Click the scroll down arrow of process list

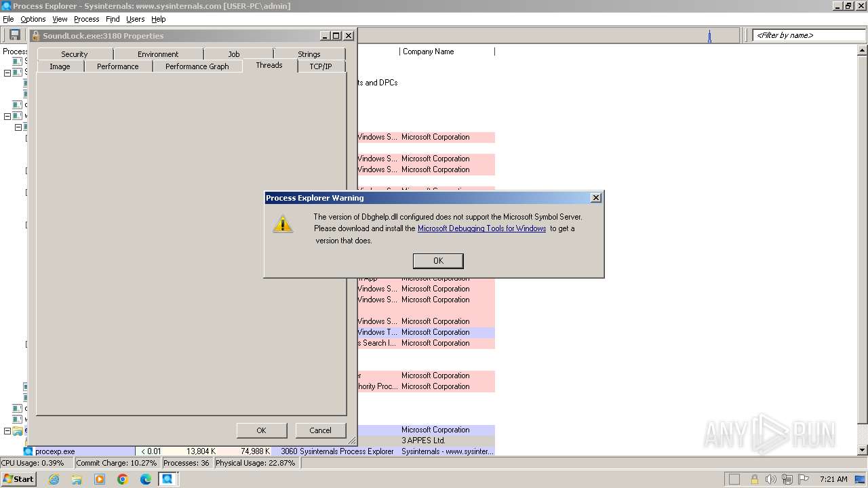tap(863, 450)
